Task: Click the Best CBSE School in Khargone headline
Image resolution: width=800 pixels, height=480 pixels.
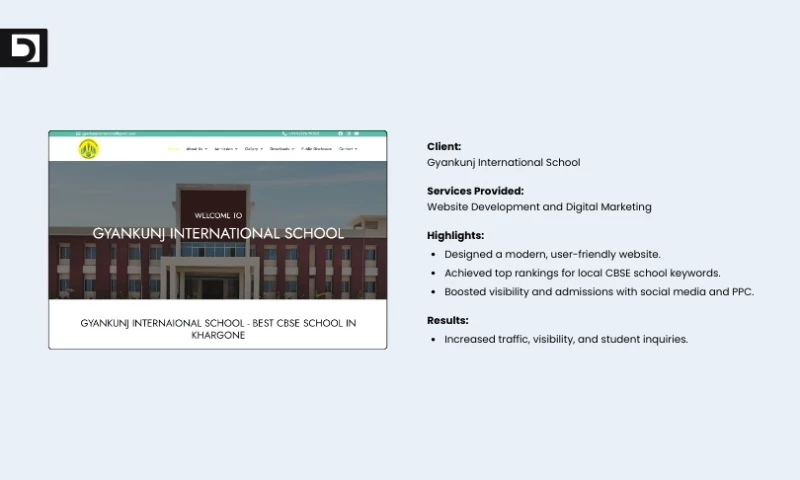Action: (218, 329)
